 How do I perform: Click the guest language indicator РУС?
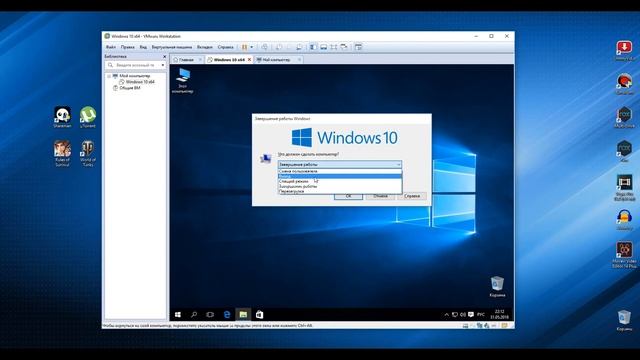[x=481, y=315]
